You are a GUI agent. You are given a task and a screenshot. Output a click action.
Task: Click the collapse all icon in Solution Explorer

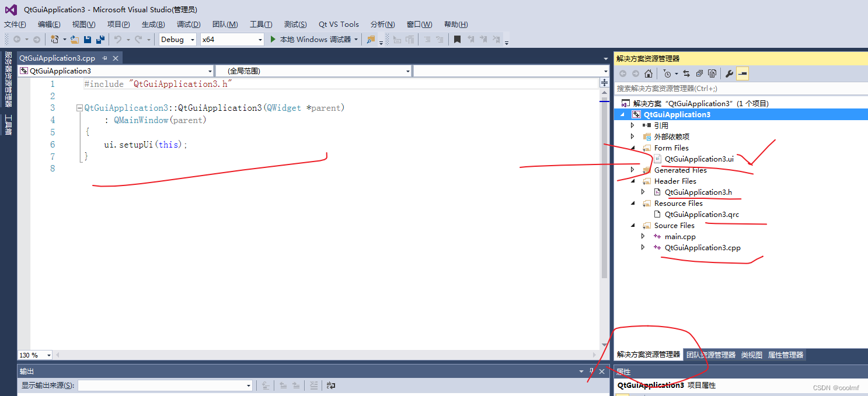(699, 73)
